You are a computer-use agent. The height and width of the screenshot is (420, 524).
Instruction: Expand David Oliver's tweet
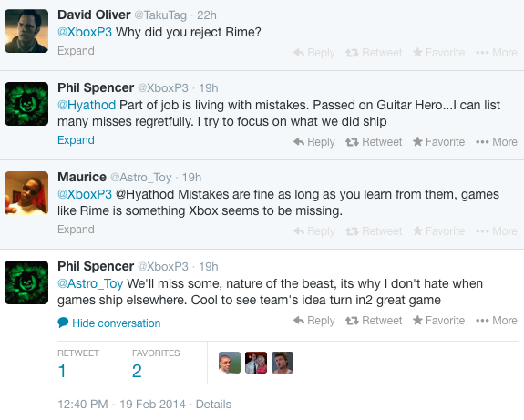(76, 51)
